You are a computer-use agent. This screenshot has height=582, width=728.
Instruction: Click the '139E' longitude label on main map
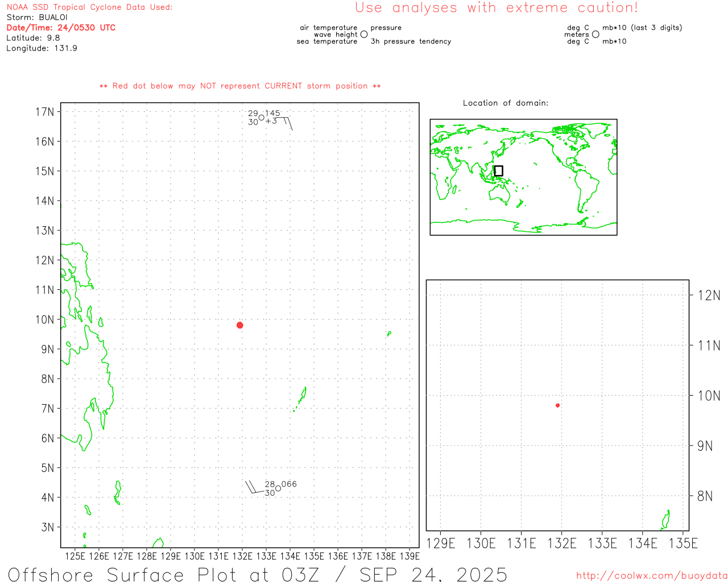click(409, 556)
